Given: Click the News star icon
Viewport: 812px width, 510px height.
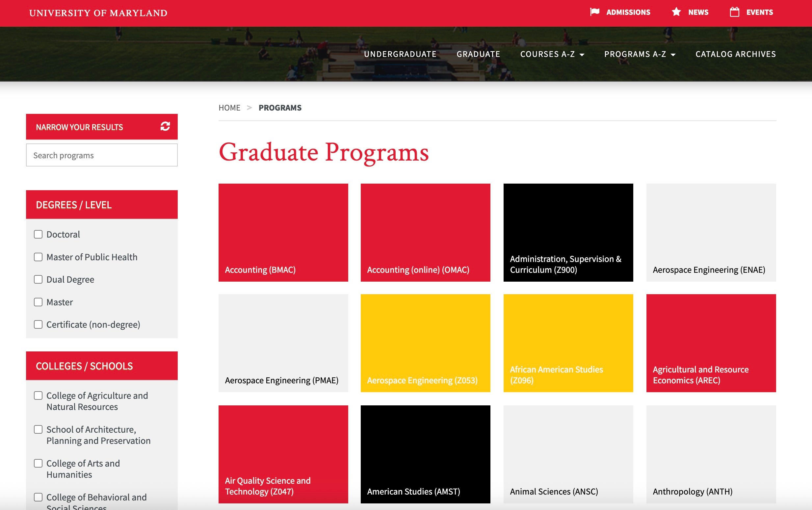Looking at the screenshot, I should (676, 12).
